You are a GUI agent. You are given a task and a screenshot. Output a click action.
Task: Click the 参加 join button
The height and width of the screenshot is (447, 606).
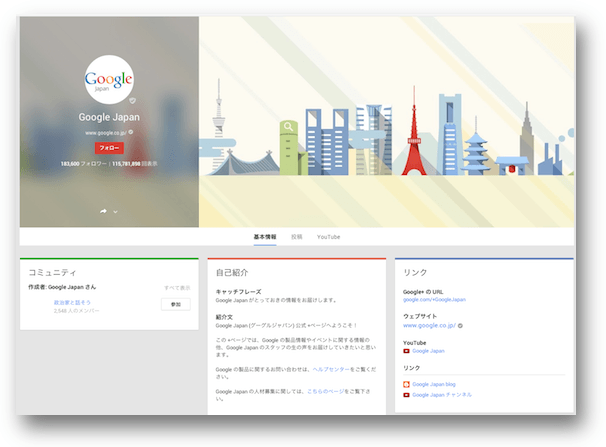tap(176, 304)
